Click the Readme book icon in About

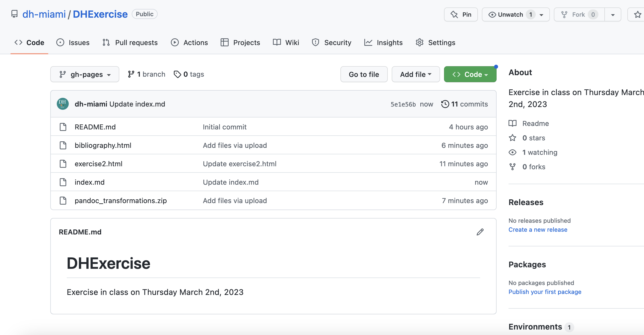[513, 123]
